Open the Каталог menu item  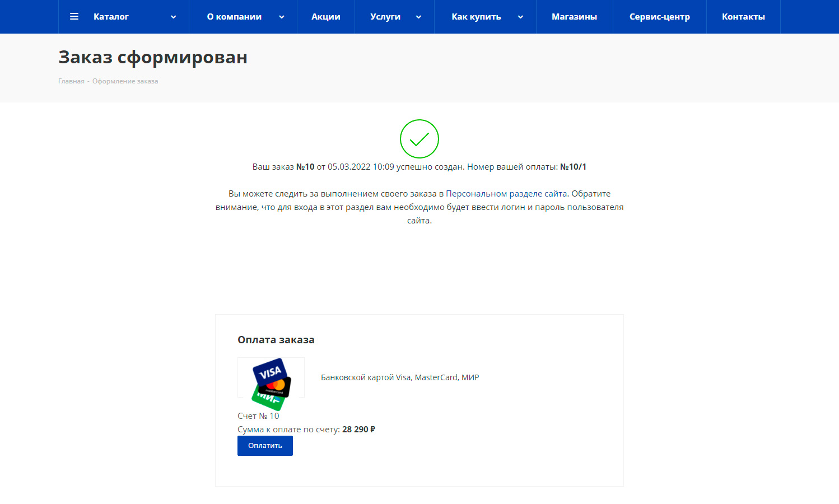coord(111,17)
